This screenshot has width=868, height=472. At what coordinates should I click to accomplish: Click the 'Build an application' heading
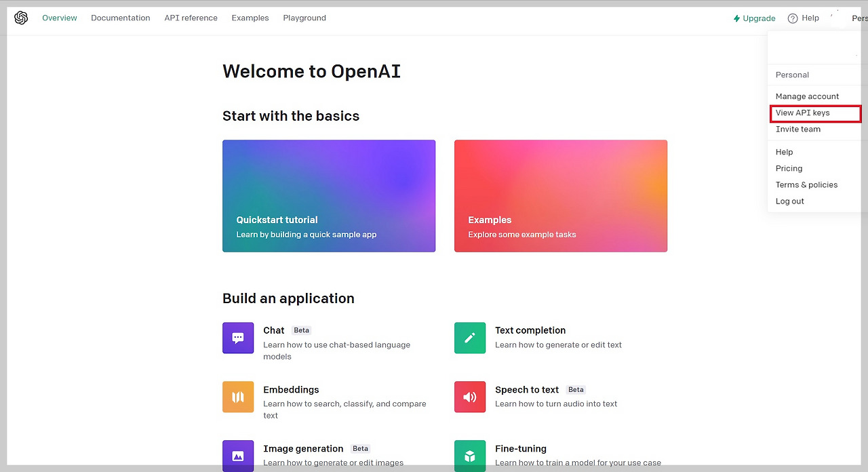288,298
